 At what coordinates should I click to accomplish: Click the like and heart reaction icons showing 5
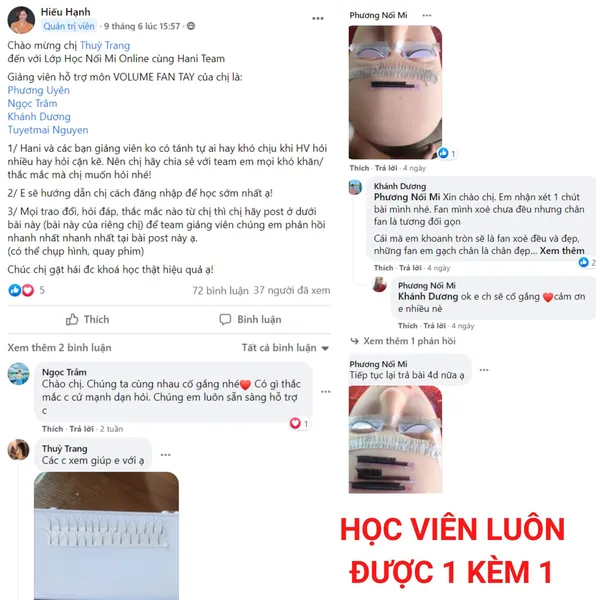(21, 290)
